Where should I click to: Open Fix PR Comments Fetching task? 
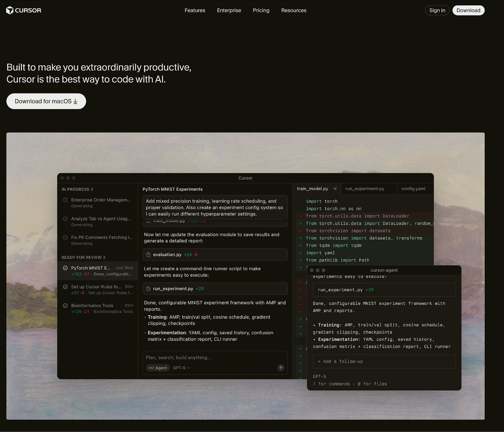[x=98, y=240]
